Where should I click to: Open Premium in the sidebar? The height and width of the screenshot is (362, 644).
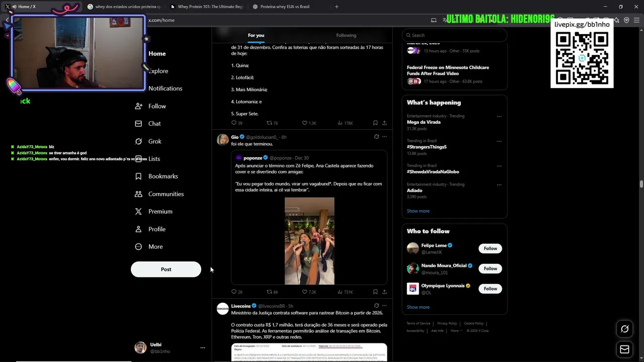(x=153, y=212)
